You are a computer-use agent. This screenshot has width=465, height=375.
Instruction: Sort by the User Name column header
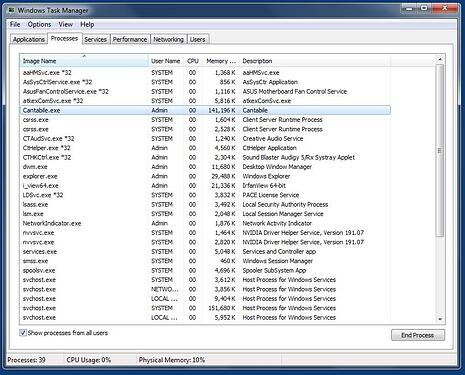click(166, 61)
